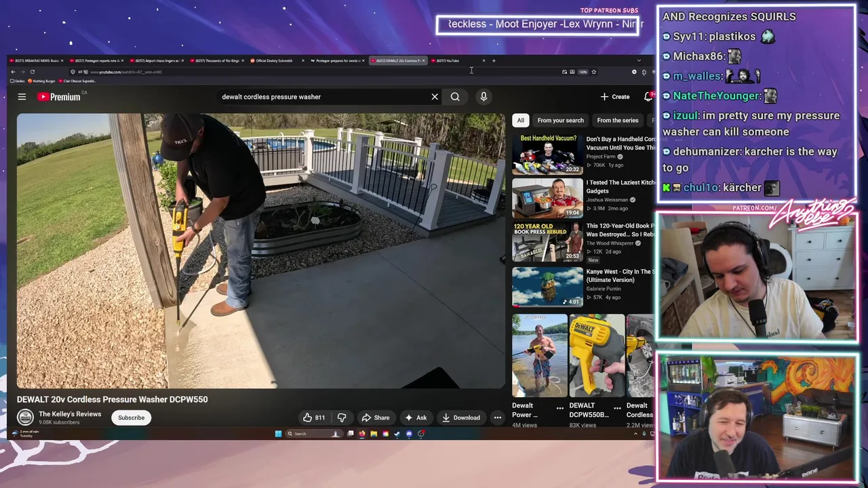Open Discord from the taskbar

pyautogui.click(x=409, y=434)
